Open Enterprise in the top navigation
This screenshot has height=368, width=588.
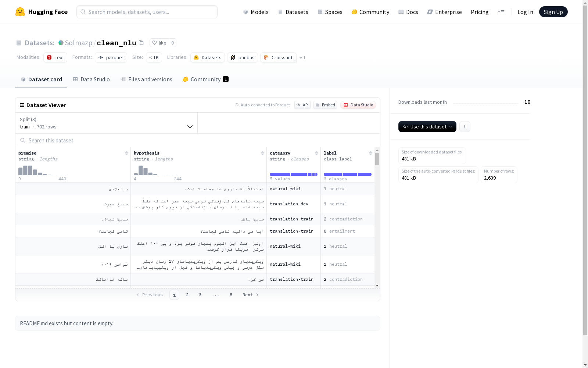444,12
